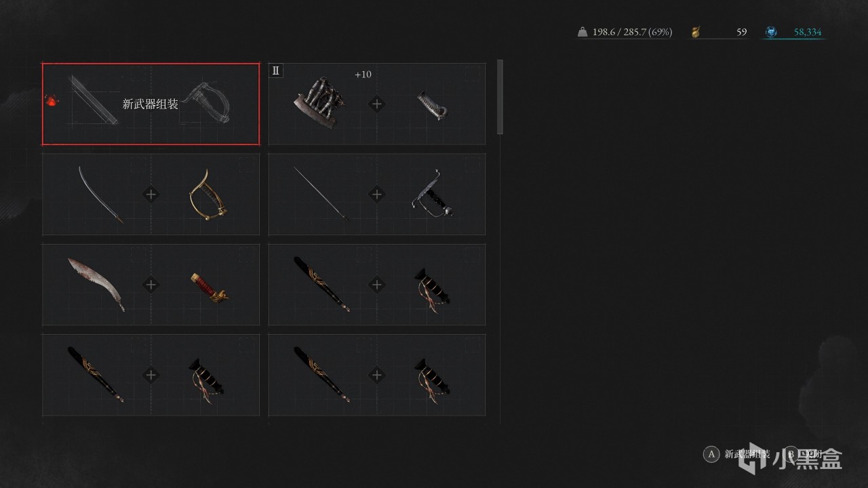The width and height of the screenshot is (868, 488).
Task: Select the third-row right black baton blade
Action: (x=322, y=284)
